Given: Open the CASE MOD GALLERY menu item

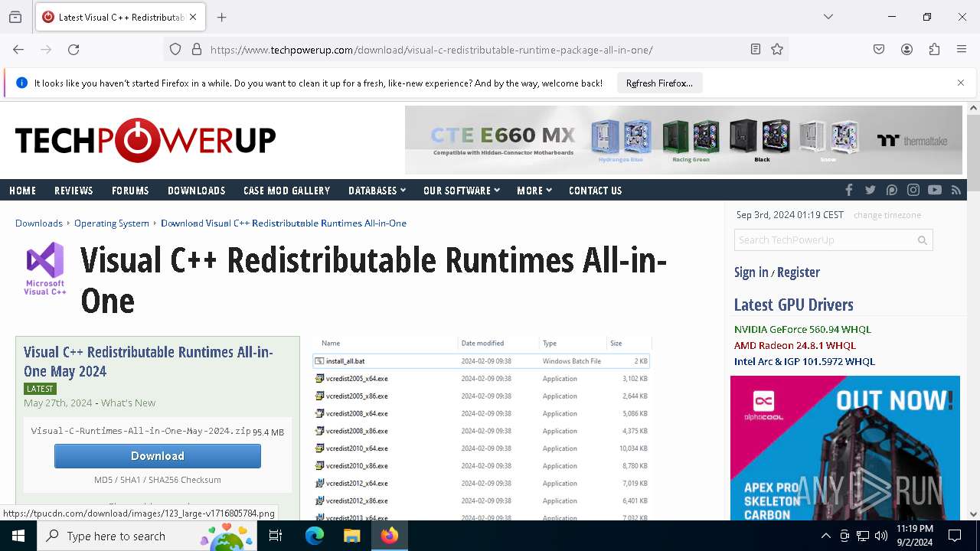Looking at the screenshot, I should 286,191.
